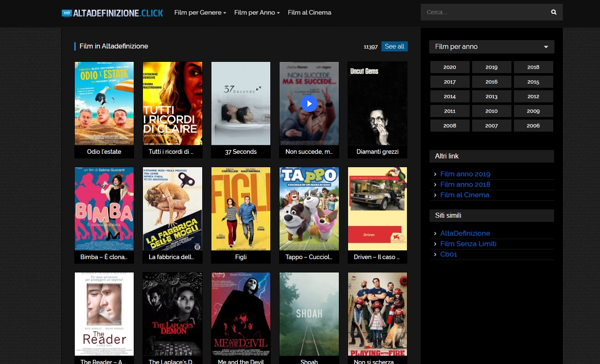
Task: Select year 2019 button
Action: (492, 67)
